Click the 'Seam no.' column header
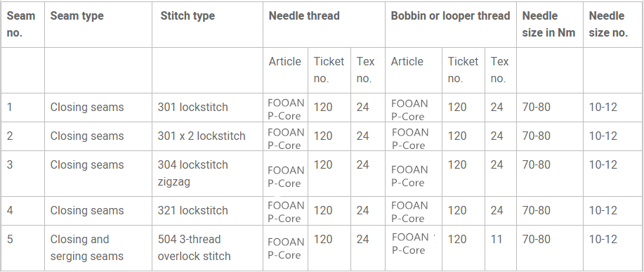Image resolution: width=644 pixels, height=272 pixels. coord(21,24)
